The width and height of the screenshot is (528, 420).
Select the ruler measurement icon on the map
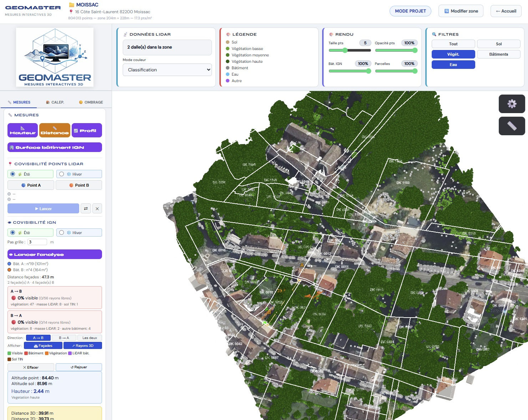(512, 126)
